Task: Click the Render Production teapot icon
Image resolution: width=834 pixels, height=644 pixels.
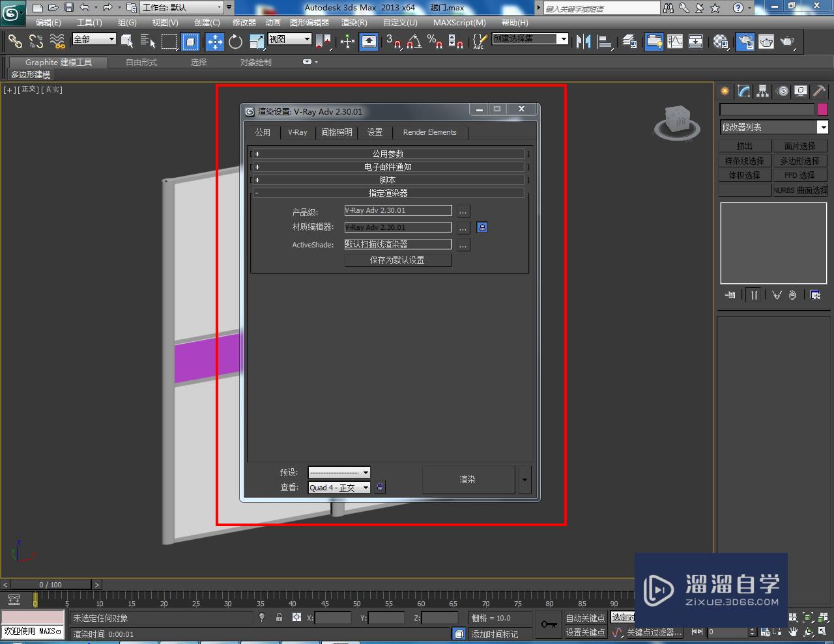Action: (788, 42)
